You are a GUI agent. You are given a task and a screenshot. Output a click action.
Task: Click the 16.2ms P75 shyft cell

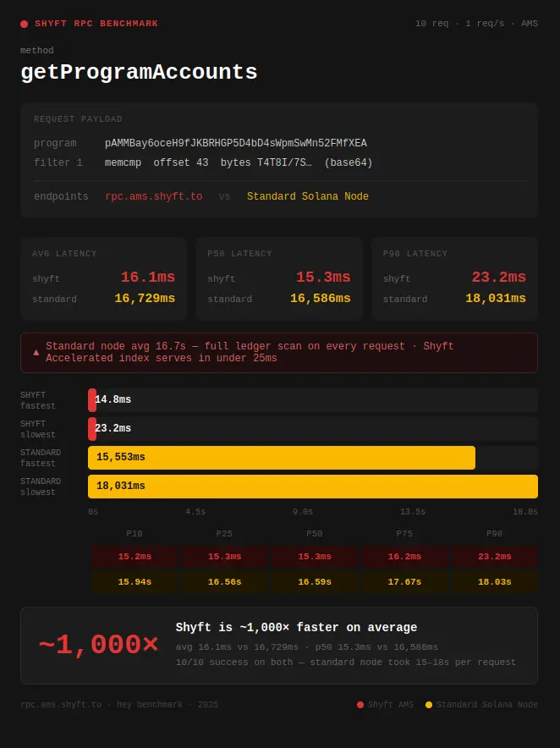tap(404, 556)
